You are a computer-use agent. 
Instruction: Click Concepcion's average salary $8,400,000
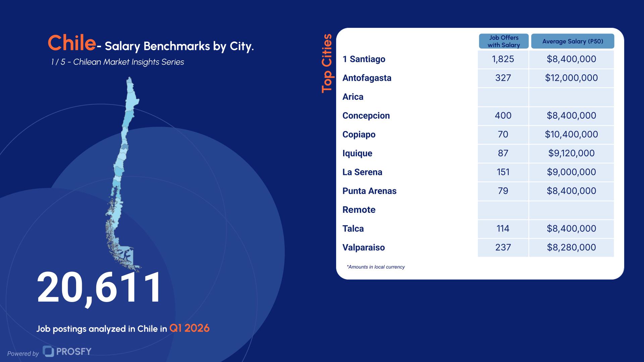click(571, 116)
